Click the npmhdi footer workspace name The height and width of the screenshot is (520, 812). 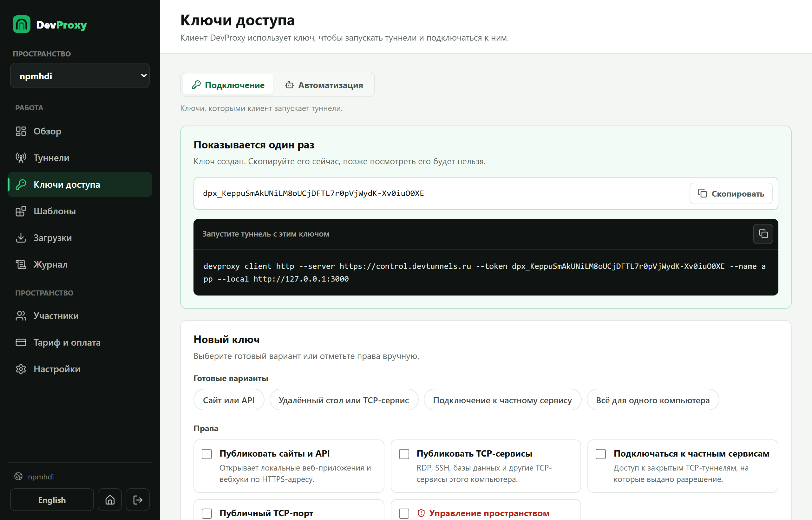point(41,477)
